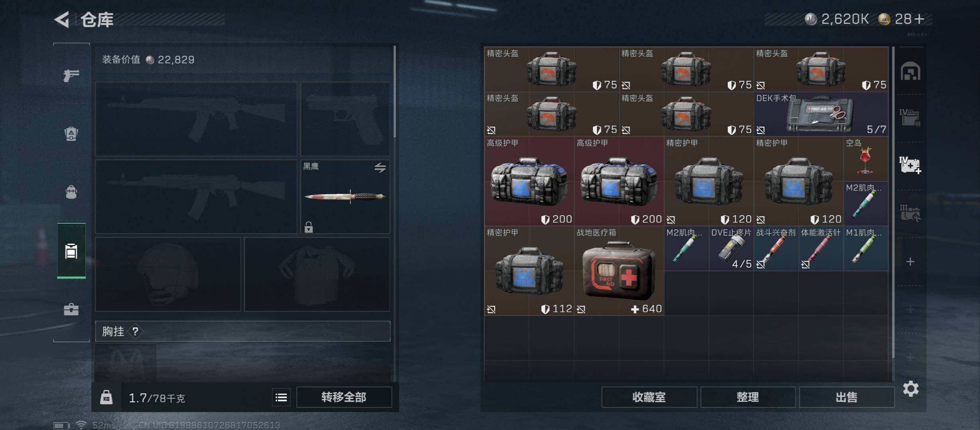Click the 转移全部 button

click(x=344, y=397)
